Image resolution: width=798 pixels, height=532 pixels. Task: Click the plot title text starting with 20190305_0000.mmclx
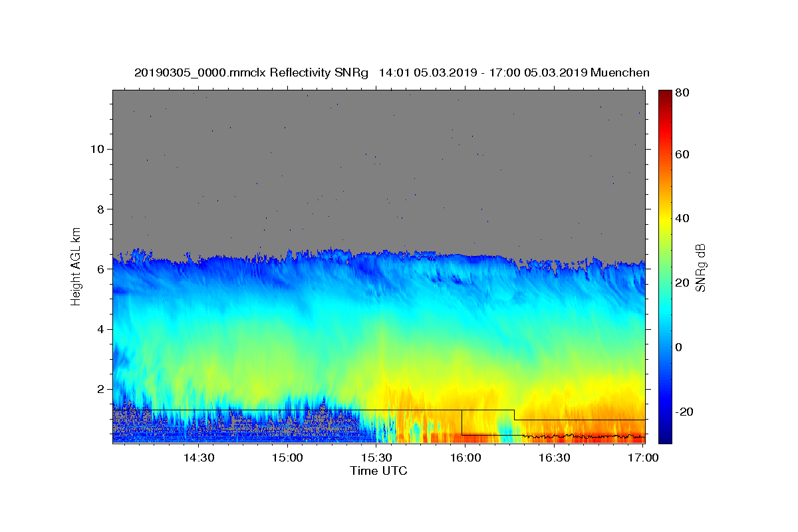392,72
